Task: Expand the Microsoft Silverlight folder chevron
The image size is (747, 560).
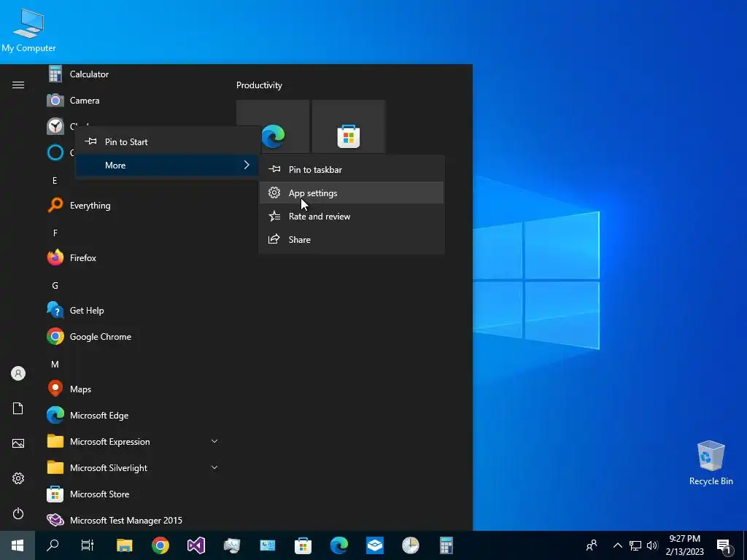Action: pyautogui.click(x=214, y=467)
